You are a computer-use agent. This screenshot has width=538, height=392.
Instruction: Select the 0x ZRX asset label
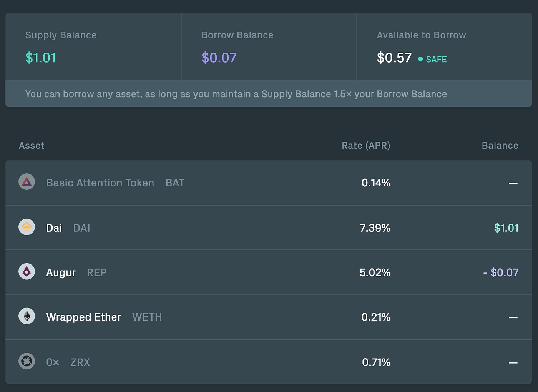(x=68, y=362)
